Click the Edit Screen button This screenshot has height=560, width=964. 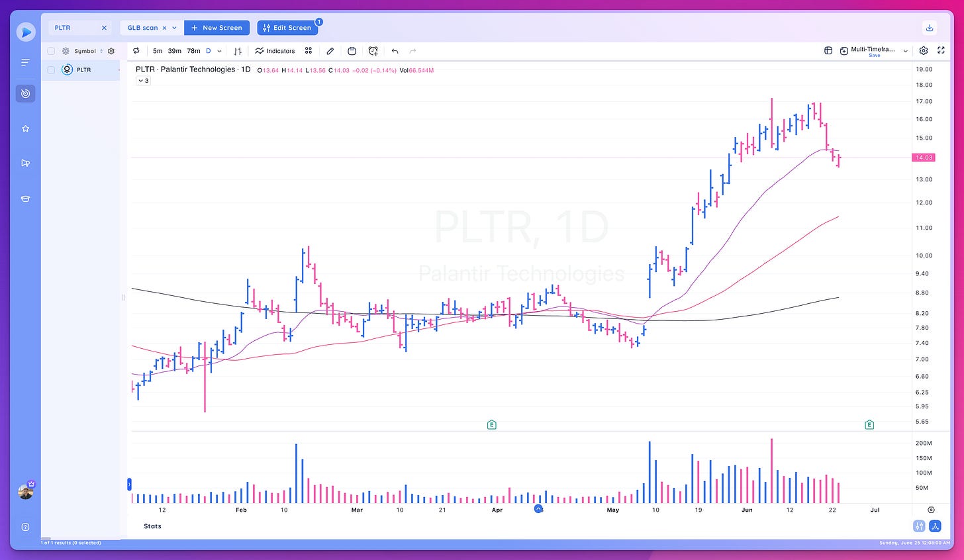click(x=287, y=28)
